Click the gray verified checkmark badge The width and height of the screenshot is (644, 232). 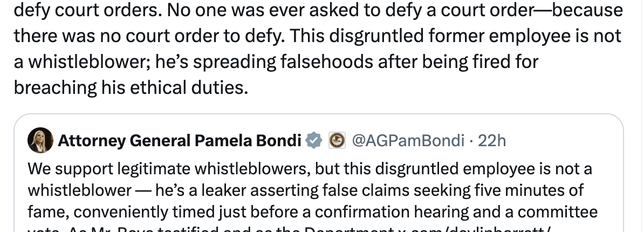point(314,141)
